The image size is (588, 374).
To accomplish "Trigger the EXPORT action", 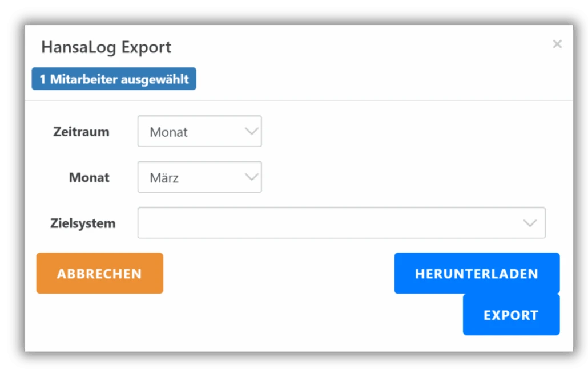I will (x=511, y=314).
